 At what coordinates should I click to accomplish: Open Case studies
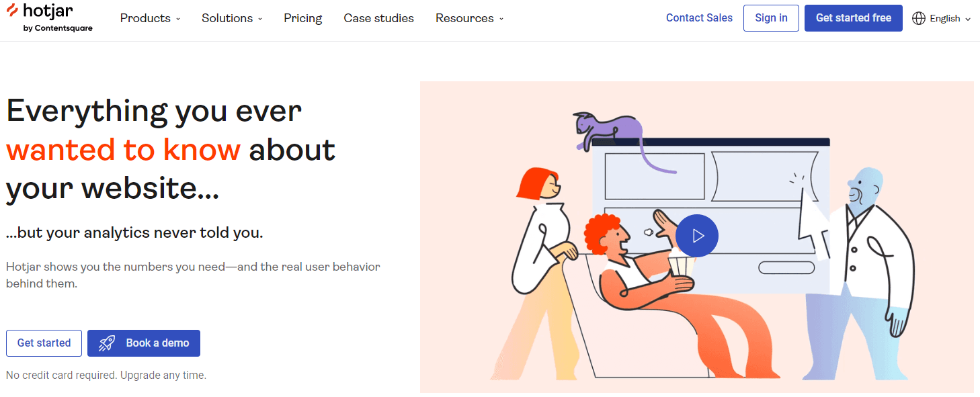[378, 18]
